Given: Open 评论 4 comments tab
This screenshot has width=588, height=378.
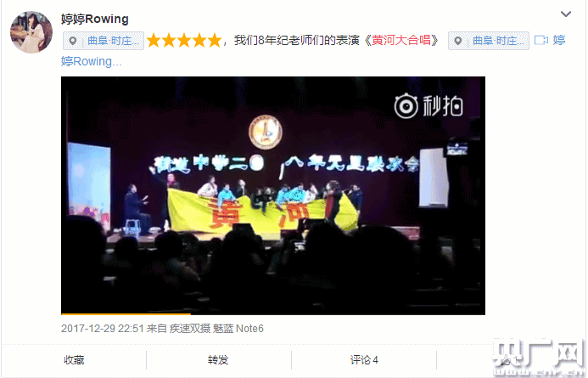Looking at the screenshot, I should [x=364, y=360].
